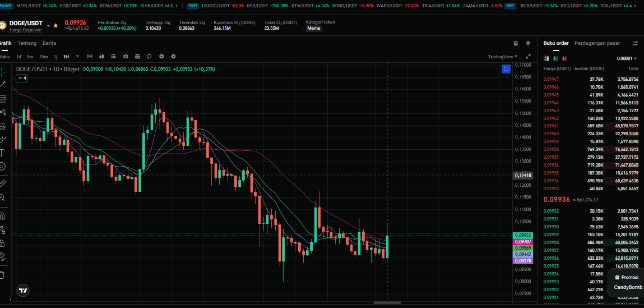This screenshot has width=644, height=308.
Task: Open chart settings gear icon
Action: pos(173,56)
